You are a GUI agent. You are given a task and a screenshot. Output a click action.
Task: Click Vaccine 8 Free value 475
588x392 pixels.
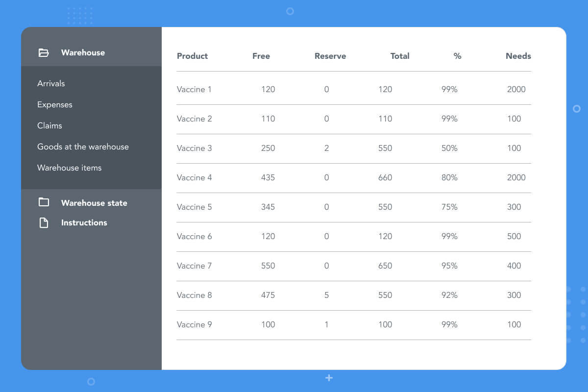click(x=268, y=295)
